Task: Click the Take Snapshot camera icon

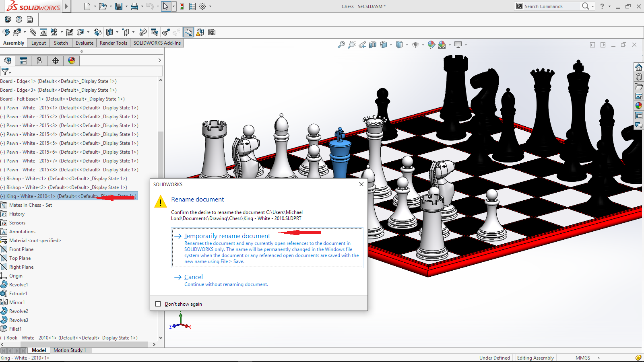Action: click(212, 32)
